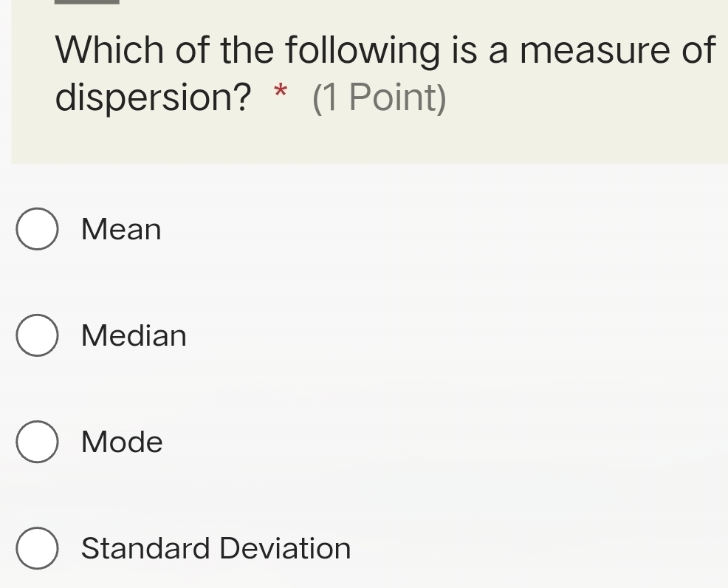Click the word "following" in the question
The width and height of the screenshot is (728, 588).
pos(363,49)
